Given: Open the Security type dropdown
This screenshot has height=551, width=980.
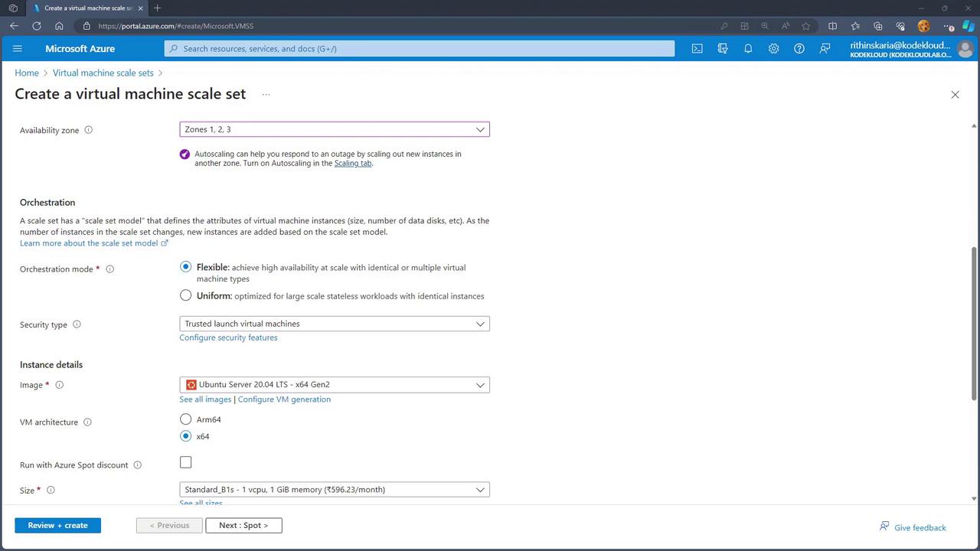Looking at the screenshot, I should (335, 324).
